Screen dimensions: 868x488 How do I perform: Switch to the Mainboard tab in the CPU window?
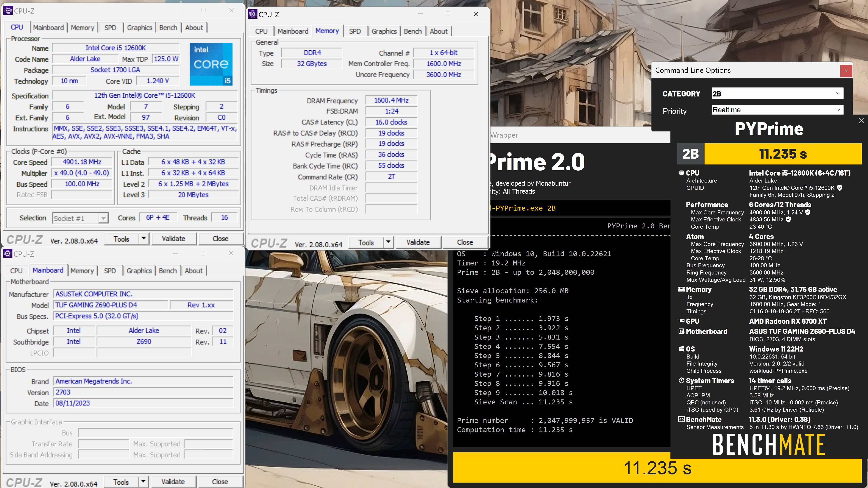click(x=48, y=28)
